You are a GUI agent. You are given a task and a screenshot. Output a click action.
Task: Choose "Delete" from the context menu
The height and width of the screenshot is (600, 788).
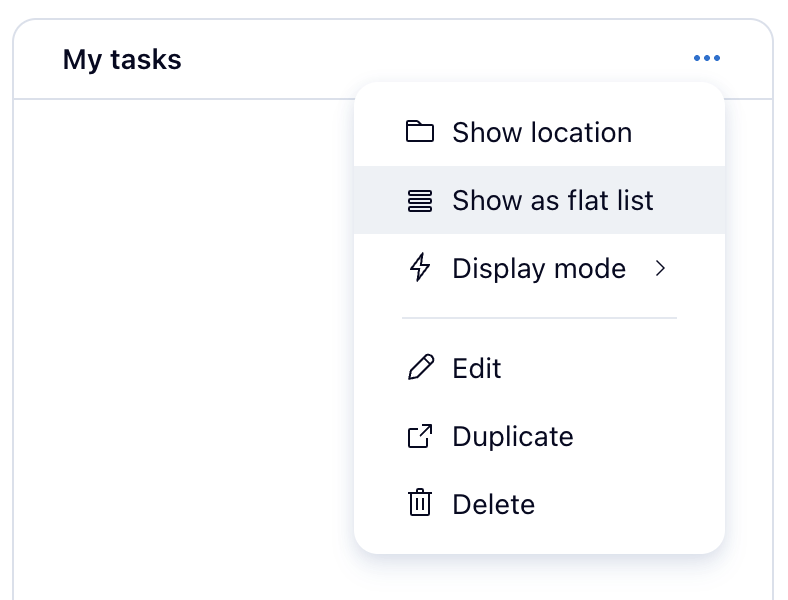click(x=493, y=504)
